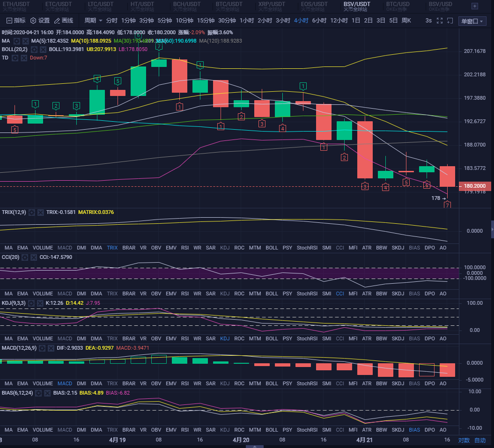Click the DEA:-0.9297 legend value
Viewport: 494px width, 448px height.
[x=100, y=348]
